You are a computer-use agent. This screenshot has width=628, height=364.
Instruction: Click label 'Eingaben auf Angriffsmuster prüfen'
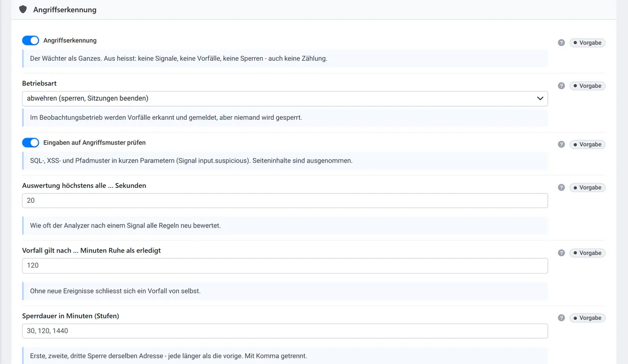(x=95, y=142)
